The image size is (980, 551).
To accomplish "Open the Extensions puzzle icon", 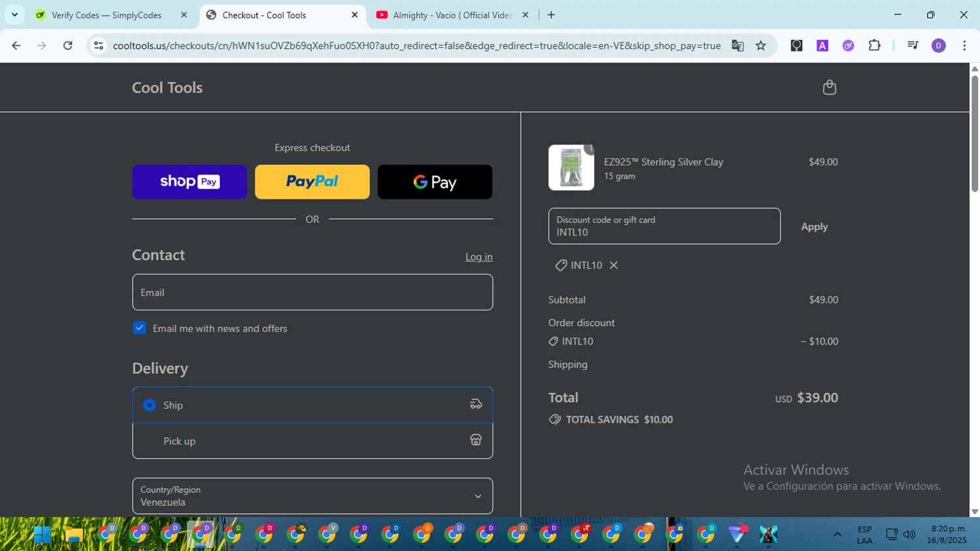I will click(x=874, y=46).
